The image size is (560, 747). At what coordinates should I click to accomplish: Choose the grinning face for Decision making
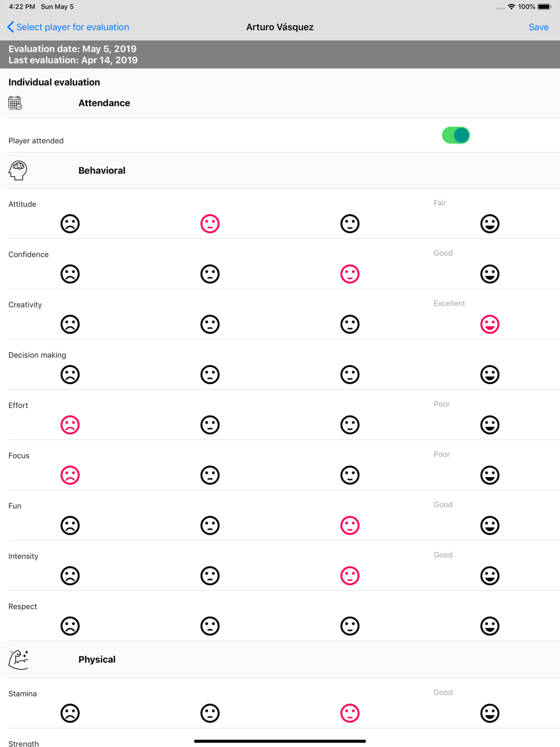(489, 375)
